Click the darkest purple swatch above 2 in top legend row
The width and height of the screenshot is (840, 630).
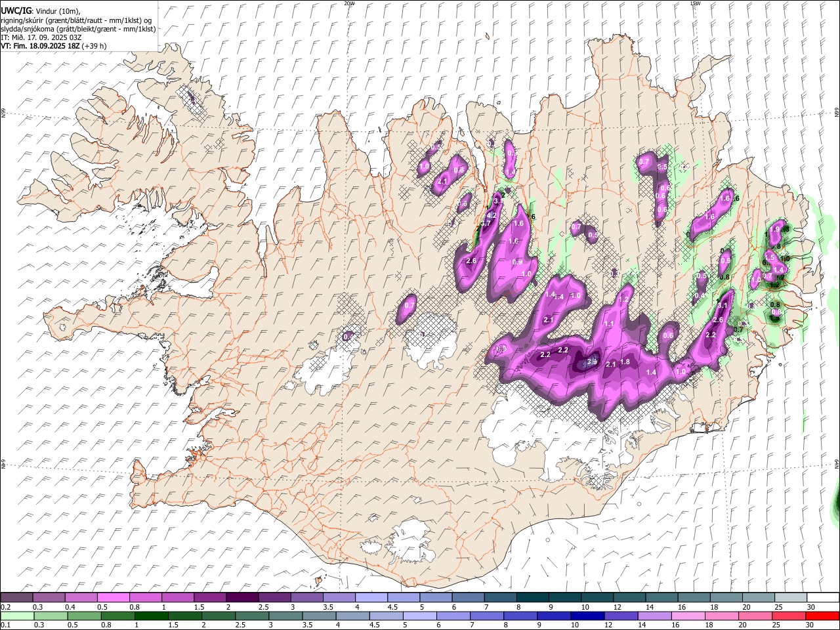pyautogui.click(x=241, y=598)
